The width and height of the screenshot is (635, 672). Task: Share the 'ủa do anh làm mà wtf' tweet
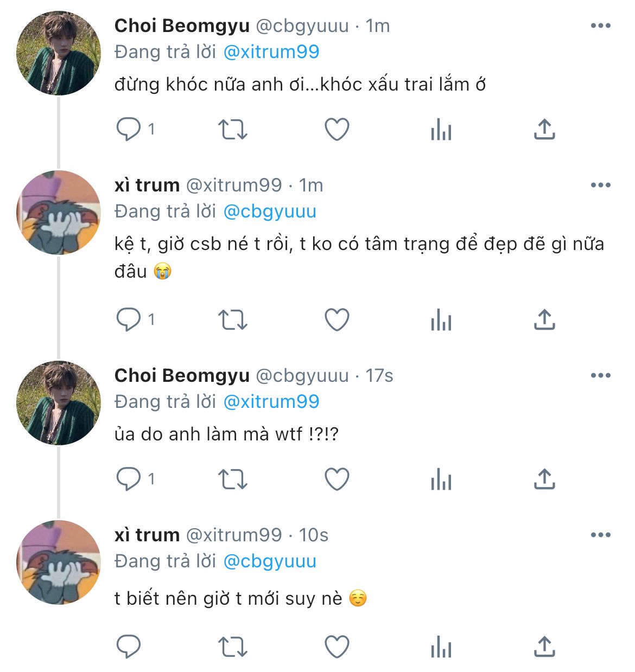click(544, 479)
